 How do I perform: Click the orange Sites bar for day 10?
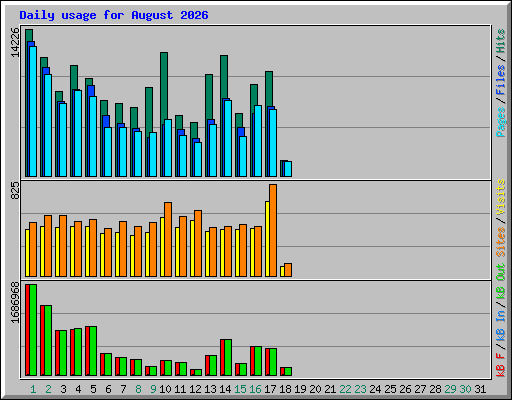point(168,239)
